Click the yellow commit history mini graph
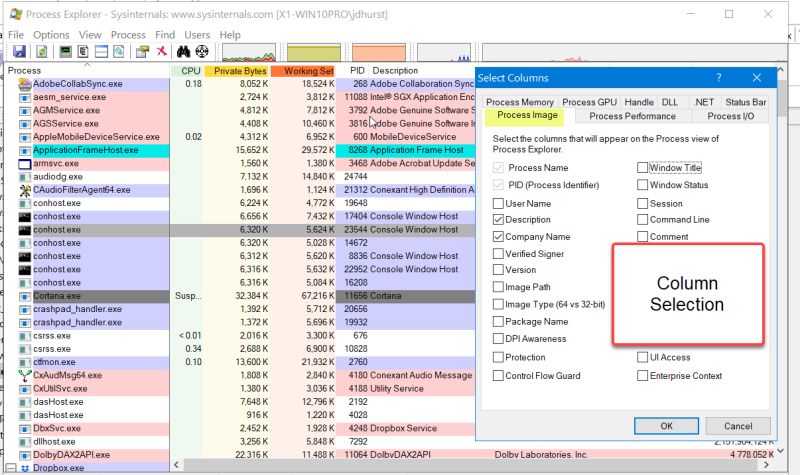Screen dimensions: 800x475 pyautogui.click(x=314, y=53)
